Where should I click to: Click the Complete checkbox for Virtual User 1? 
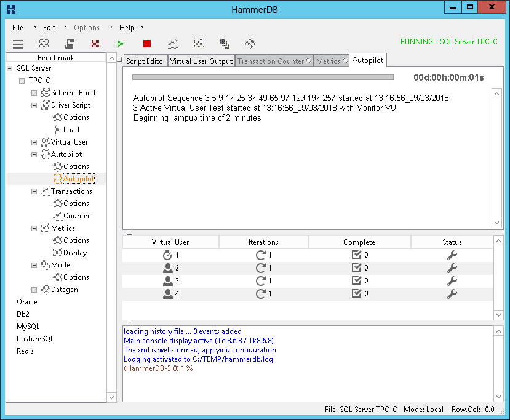tap(356, 255)
